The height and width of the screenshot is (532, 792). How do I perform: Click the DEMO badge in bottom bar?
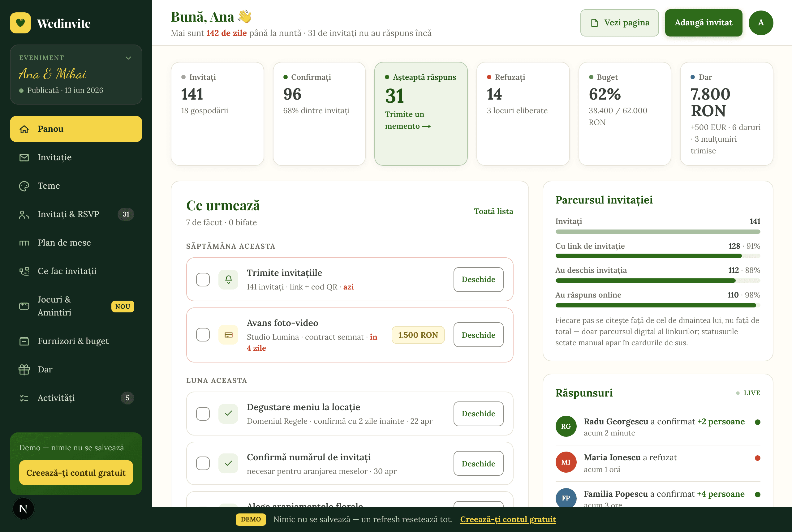pos(251,519)
